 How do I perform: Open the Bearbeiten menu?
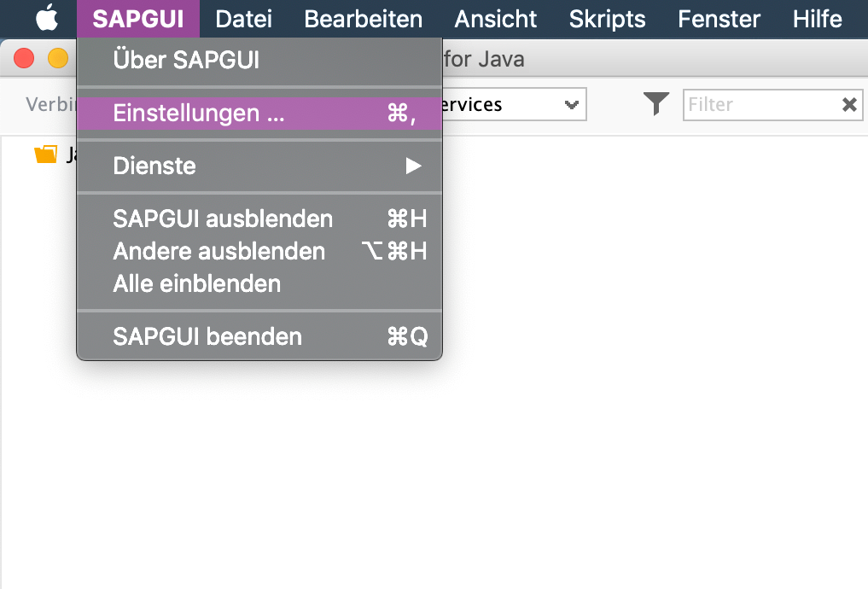(363, 18)
